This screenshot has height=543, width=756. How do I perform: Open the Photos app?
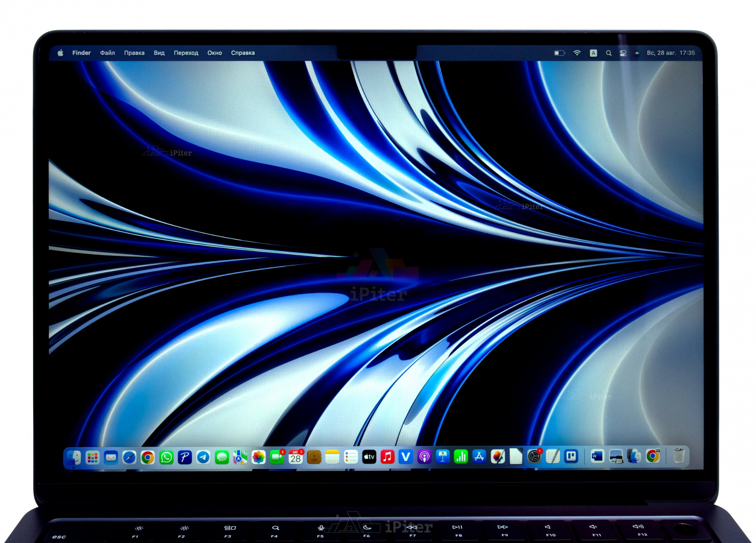click(259, 457)
